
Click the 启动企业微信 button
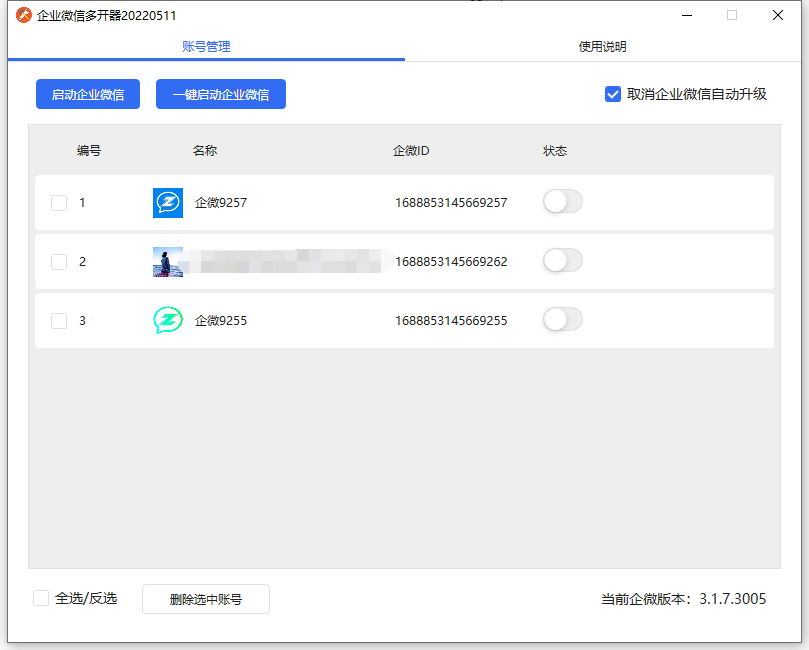[x=88, y=94]
